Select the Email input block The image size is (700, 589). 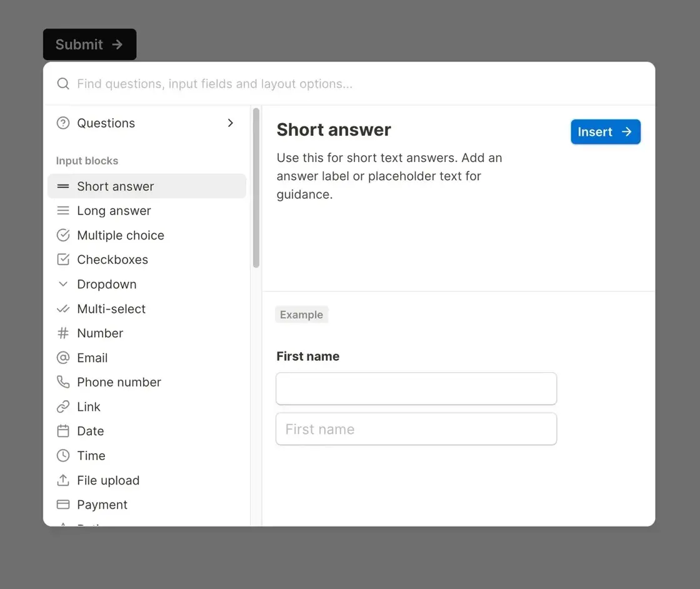pyautogui.click(x=146, y=358)
